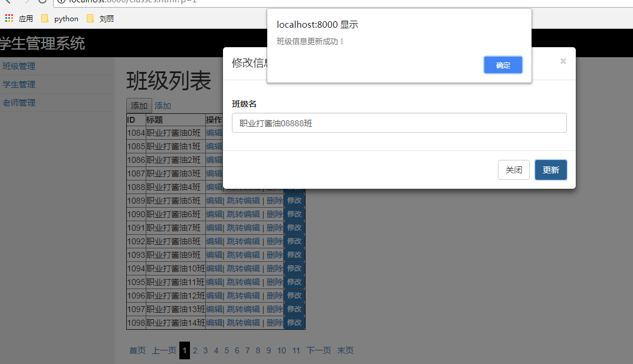This screenshot has width=633, height=364.
Task: Go to page 7
Action: tap(247, 350)
